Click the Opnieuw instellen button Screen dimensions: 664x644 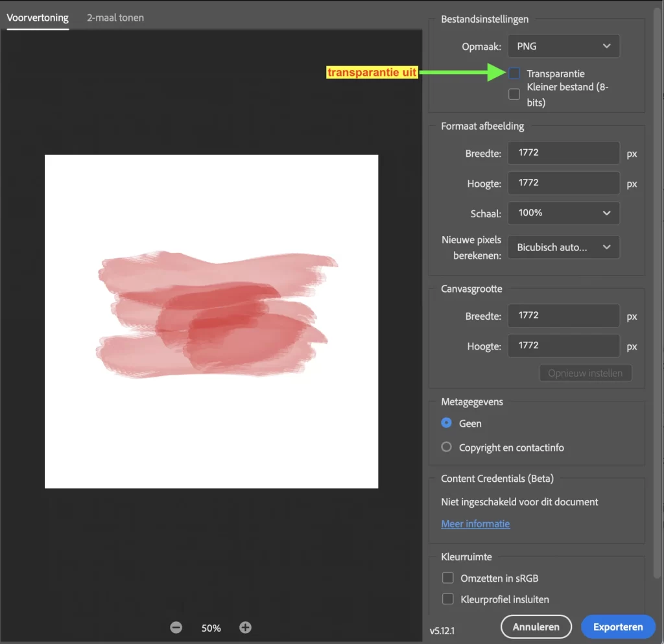click(585, 373)
